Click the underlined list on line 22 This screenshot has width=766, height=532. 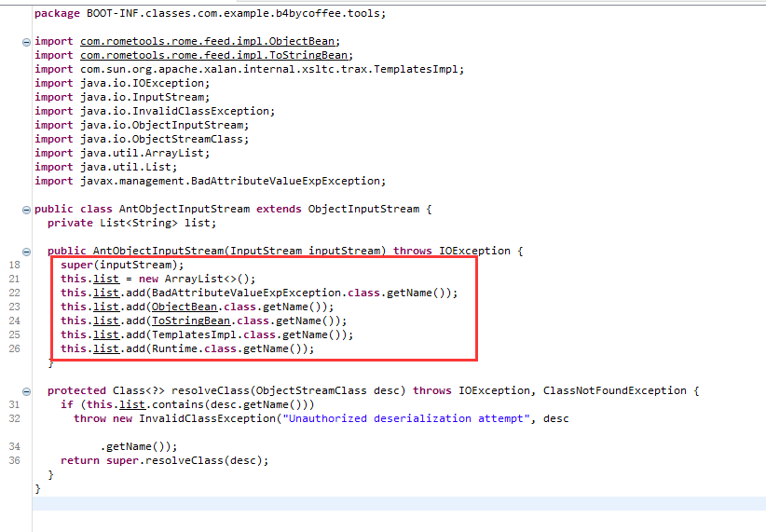[x=106, y=293]
